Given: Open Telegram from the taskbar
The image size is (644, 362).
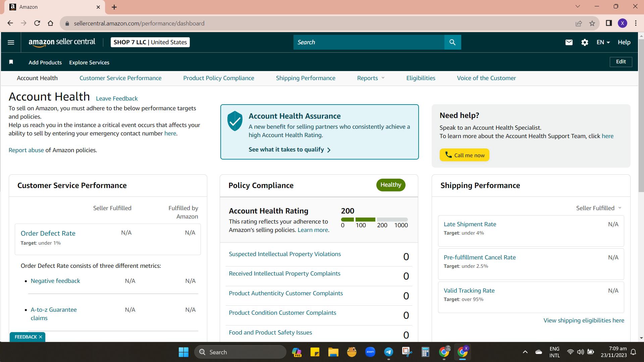Looking at the screenshot, I should pos(389,352).
